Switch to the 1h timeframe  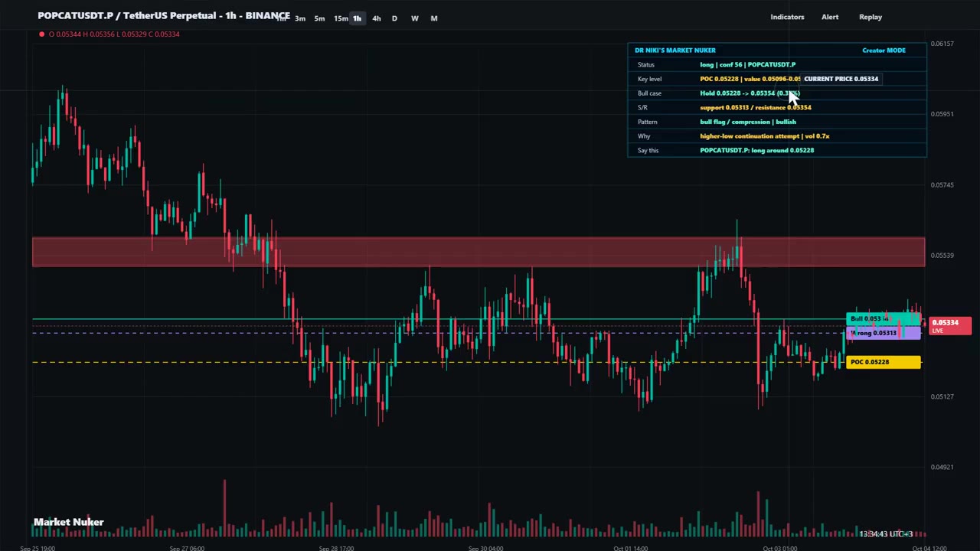click(357, 18)
